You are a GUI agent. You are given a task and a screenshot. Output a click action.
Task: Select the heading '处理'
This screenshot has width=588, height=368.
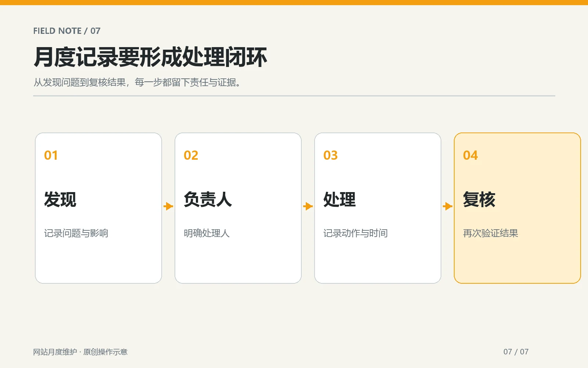click(x=340, y=199)
